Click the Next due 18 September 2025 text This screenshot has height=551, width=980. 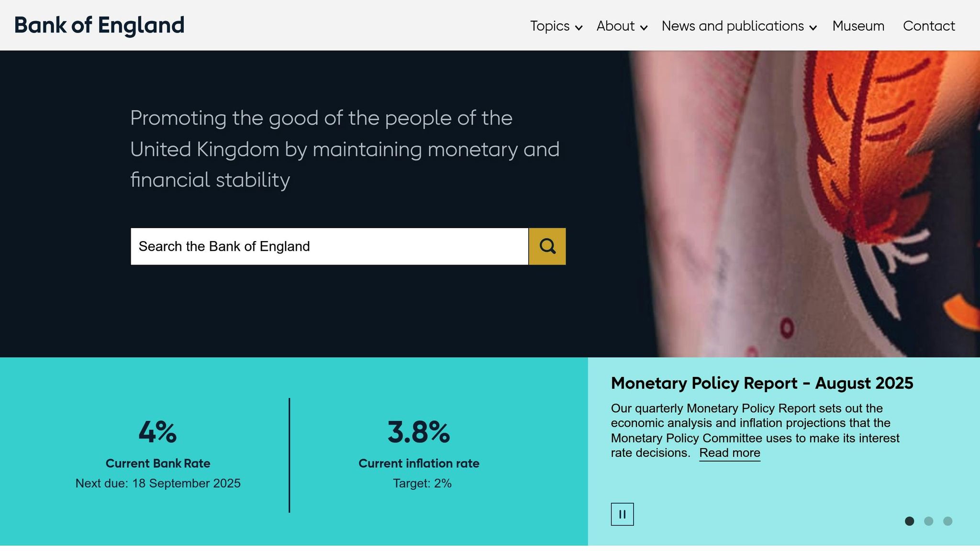tap(157, 483)
